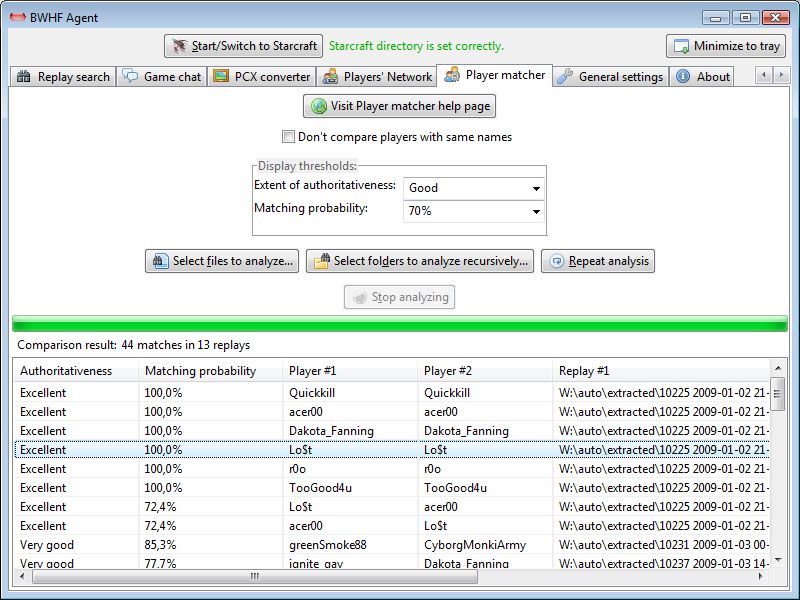Click the picture icon on PCX converter tab
Viewport: 800px width, 600px height.
[x=221, y=77]
